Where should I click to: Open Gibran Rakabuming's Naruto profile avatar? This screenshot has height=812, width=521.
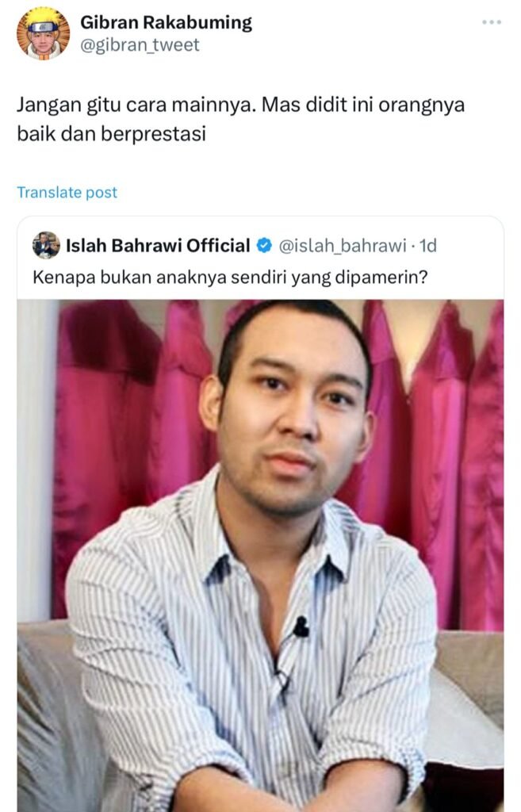click(x=43, y=33)
